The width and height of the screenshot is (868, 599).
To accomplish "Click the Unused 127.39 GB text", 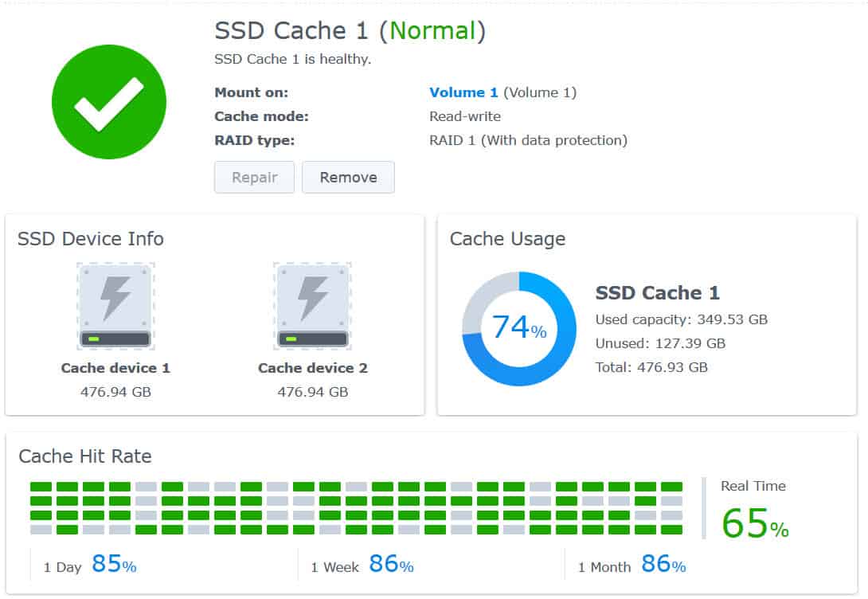I will 660,343.
